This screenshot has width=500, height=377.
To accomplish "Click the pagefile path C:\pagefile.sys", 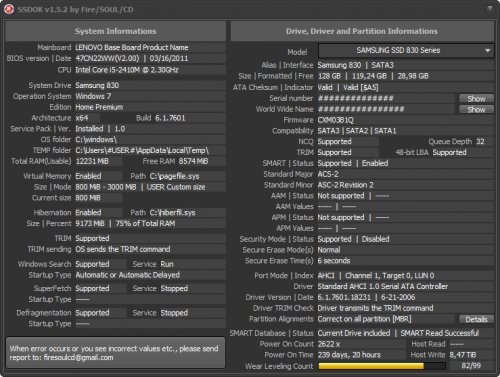I will click(x=174, y=176).
